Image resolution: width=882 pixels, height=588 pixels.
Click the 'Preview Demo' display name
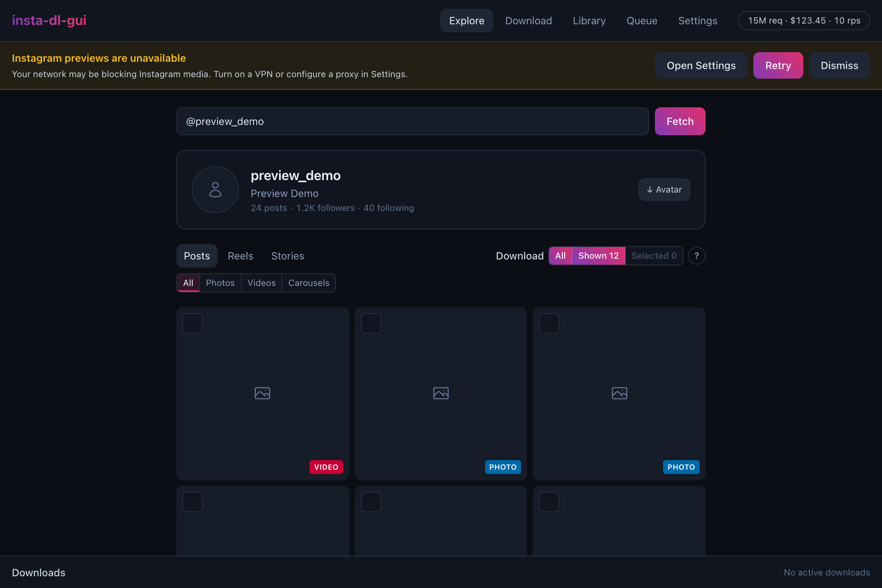pos(284,194)
